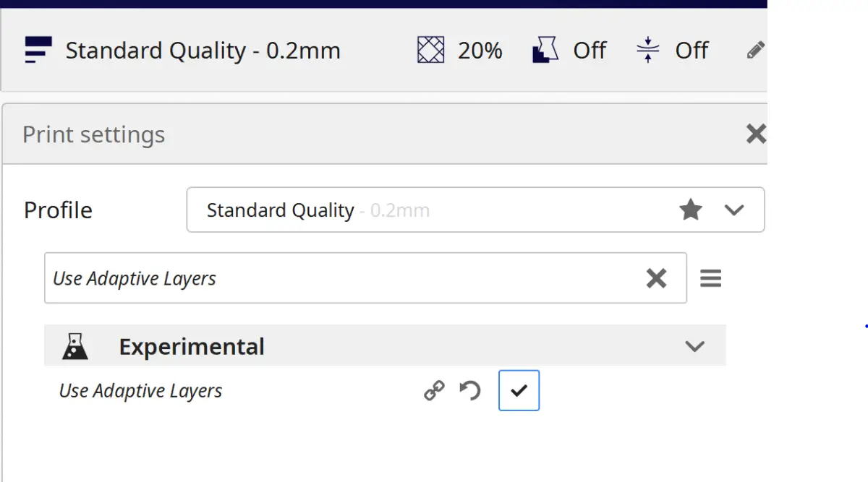This screenshot has height=482, width=868.
Task: Click the pencil edit icon
Action: click(x=755, y=51)
